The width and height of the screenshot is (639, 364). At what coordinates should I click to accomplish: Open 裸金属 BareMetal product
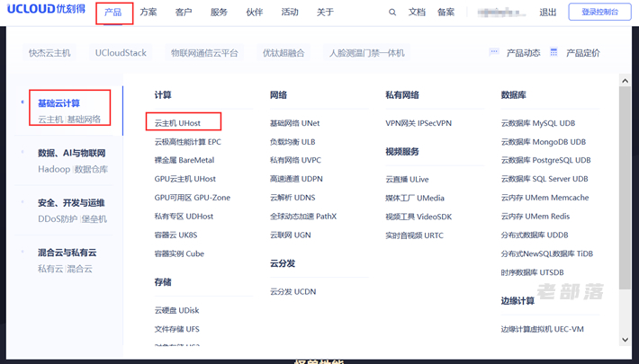pos(184,160)
